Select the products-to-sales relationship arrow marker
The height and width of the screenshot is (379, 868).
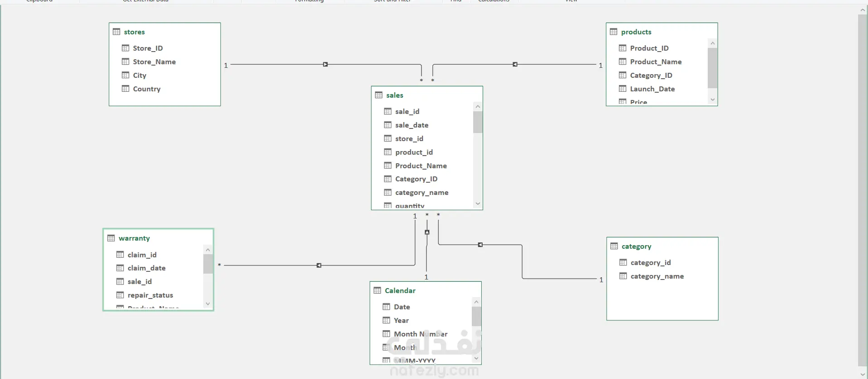point(515,65)
